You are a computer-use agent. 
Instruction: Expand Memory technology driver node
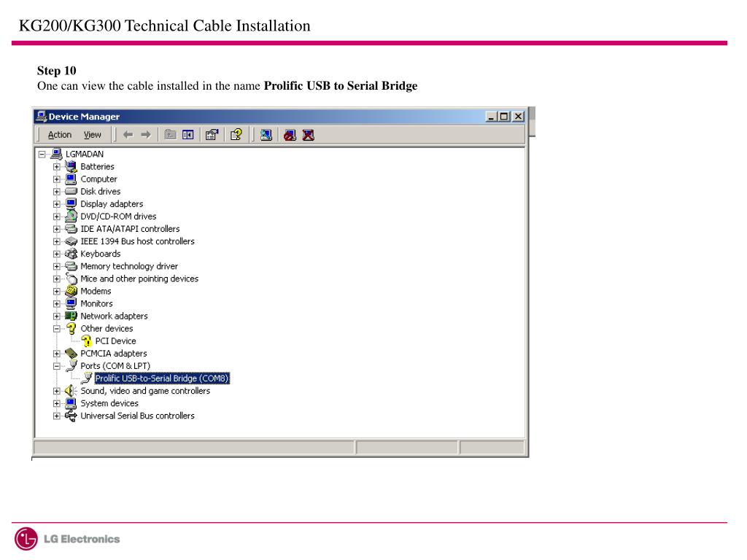click(x=57, y=266)
